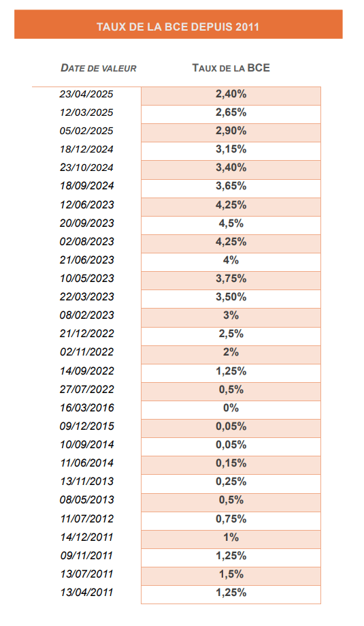Click the date 23/04/2025
Screen dimensions: 364x626
pos(86,94)
